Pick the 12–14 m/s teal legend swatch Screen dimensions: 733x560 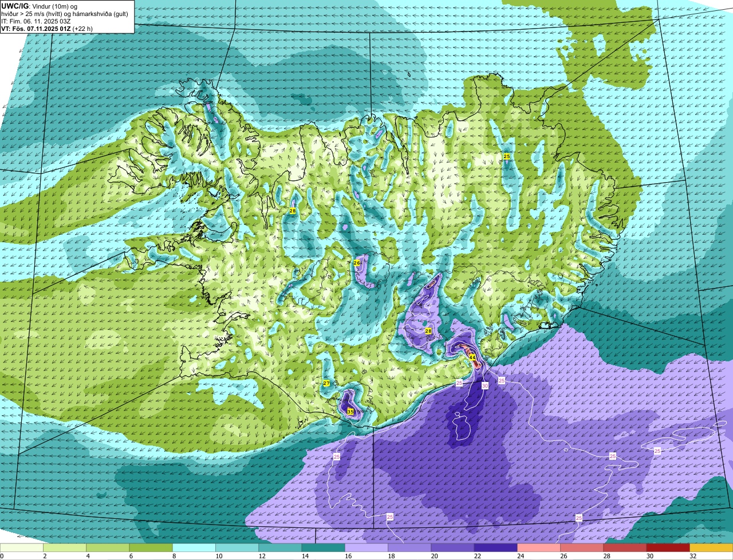281,547
